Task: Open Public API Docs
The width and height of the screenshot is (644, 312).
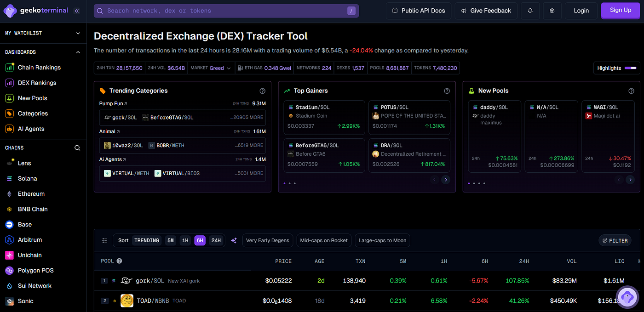Action: tap(419, 11)
